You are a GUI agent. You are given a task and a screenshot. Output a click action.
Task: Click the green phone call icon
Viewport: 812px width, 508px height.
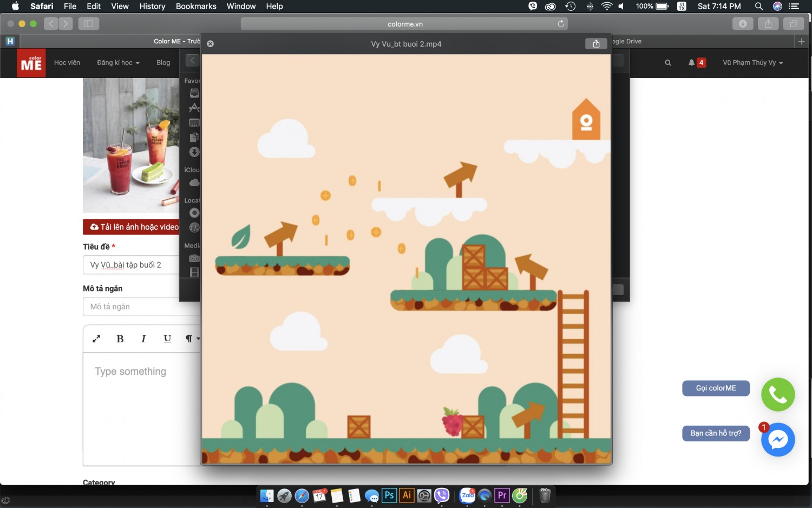(778, 394)
